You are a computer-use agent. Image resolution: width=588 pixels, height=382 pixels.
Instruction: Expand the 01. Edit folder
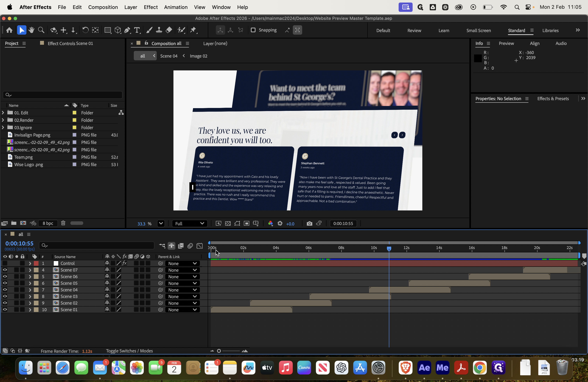(x=3, y=113)
